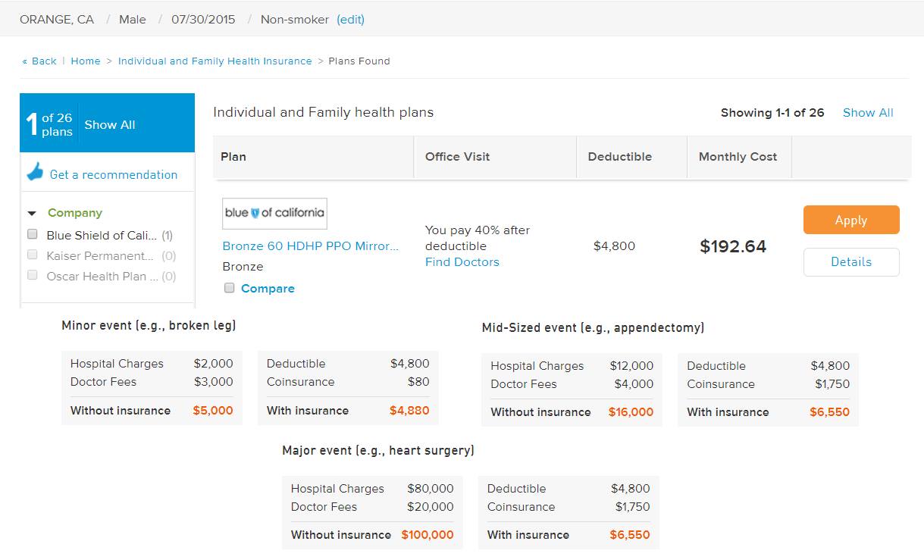Open the Bronze 60 HDHP PPO plan link
This screenshot has height=560, width=924.
310,246
